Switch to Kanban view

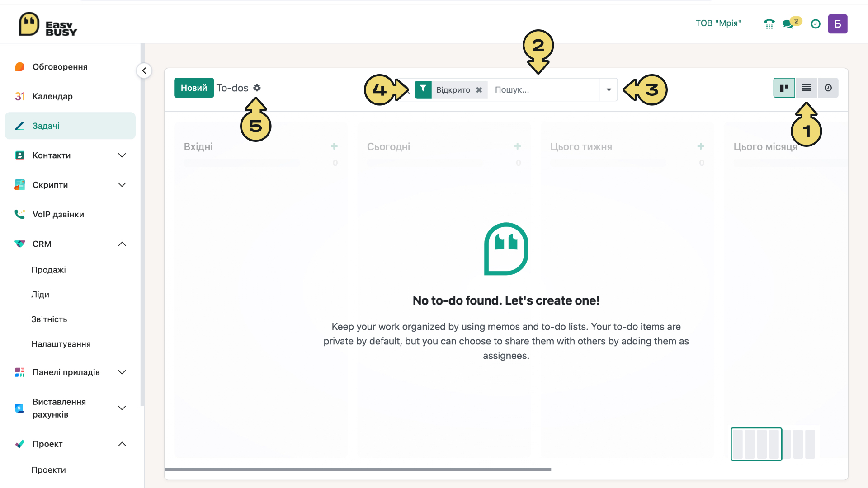784,88
